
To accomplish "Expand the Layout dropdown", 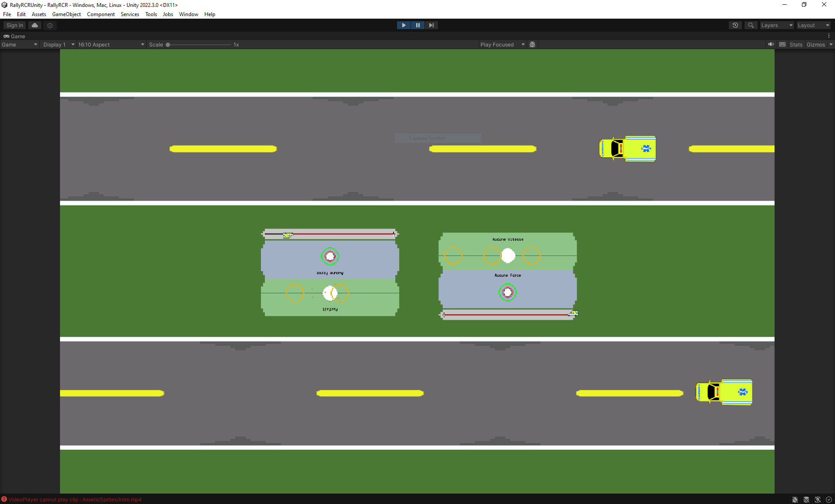I will pyautogui.click(x=813, y=25).
